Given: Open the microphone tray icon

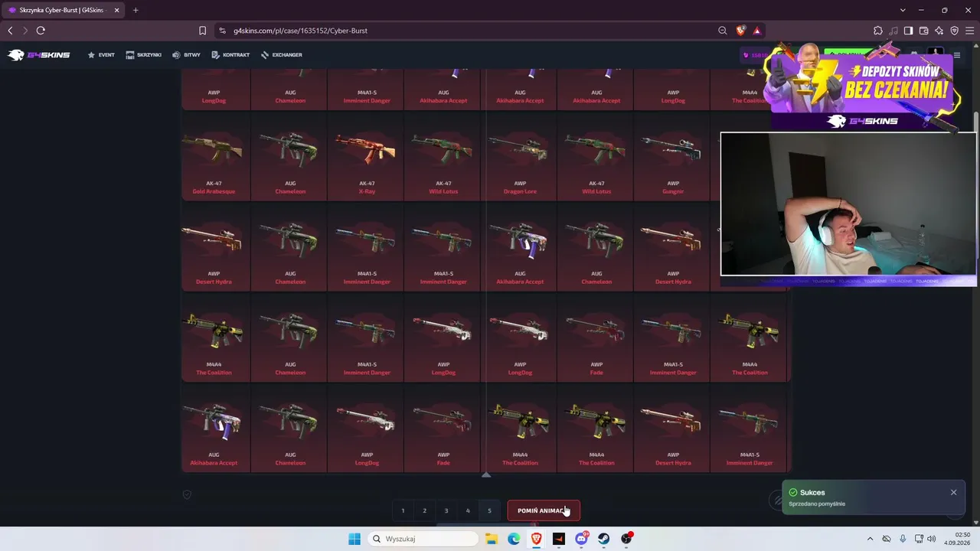Looking at the screenshot, I should (x=903, y=539).
